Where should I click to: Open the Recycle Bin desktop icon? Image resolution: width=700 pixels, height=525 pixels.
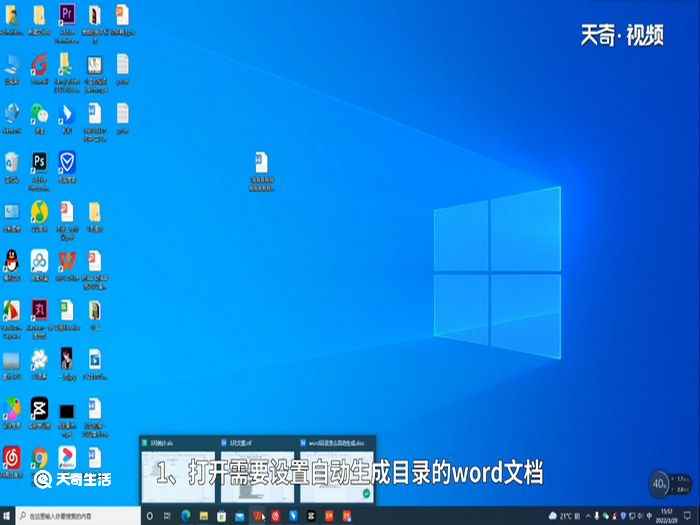[x=12, y=162]
